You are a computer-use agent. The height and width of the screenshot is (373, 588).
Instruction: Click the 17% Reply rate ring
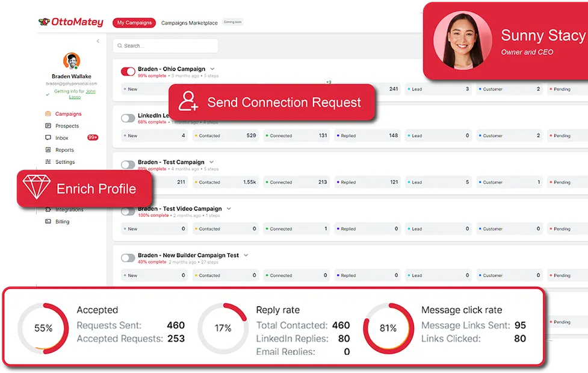223,328
